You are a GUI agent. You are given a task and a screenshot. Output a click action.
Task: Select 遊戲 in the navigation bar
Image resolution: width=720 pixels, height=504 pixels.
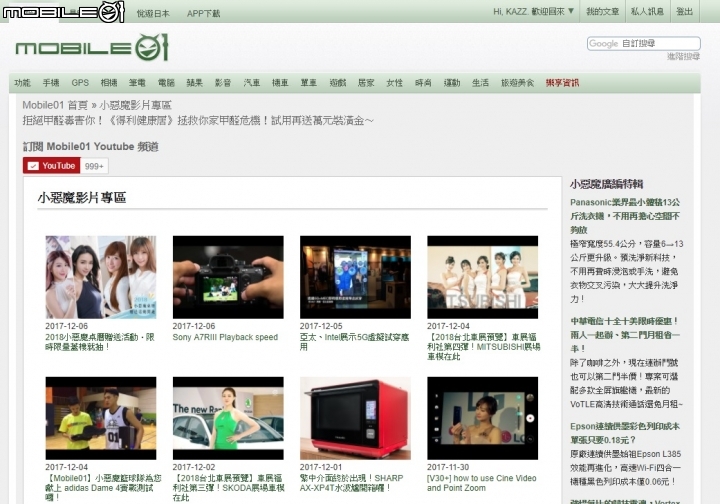coord(338,83)
